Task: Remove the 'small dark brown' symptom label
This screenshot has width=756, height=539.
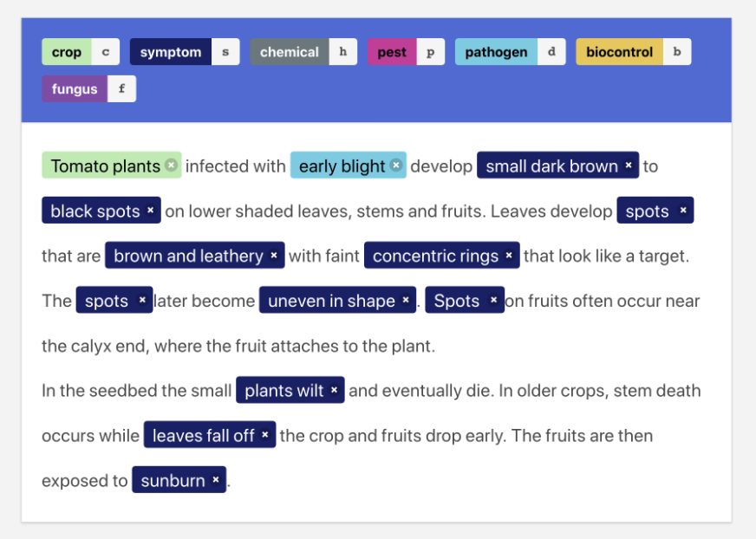Action: coord(629,166)
